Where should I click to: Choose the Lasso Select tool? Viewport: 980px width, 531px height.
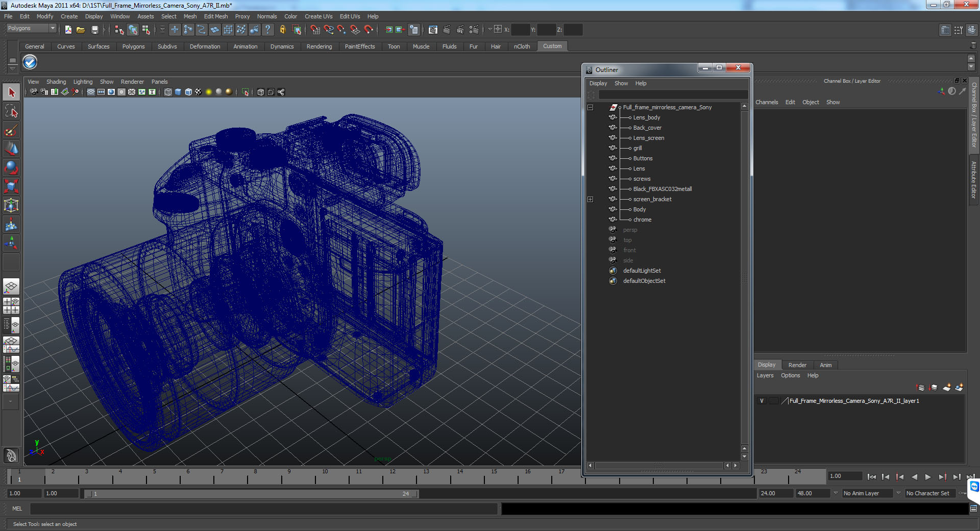[x=11, y=111]
